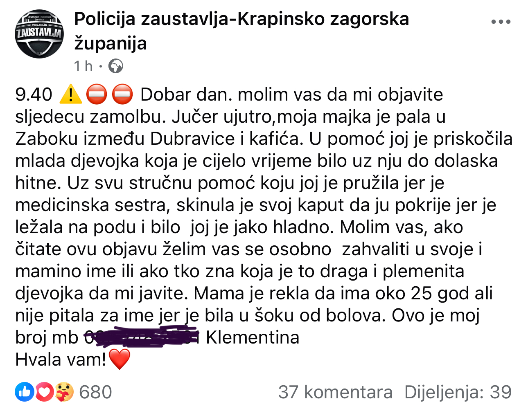Click the name "Klementina" in the post

(253, 337)
